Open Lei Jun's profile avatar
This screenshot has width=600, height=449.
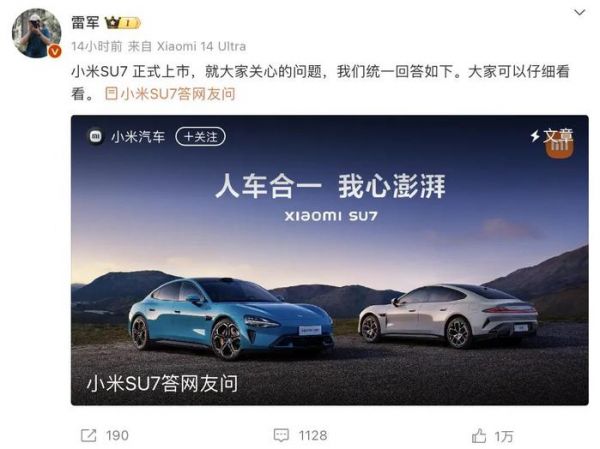pyautogui.click(x=36, y=32)
